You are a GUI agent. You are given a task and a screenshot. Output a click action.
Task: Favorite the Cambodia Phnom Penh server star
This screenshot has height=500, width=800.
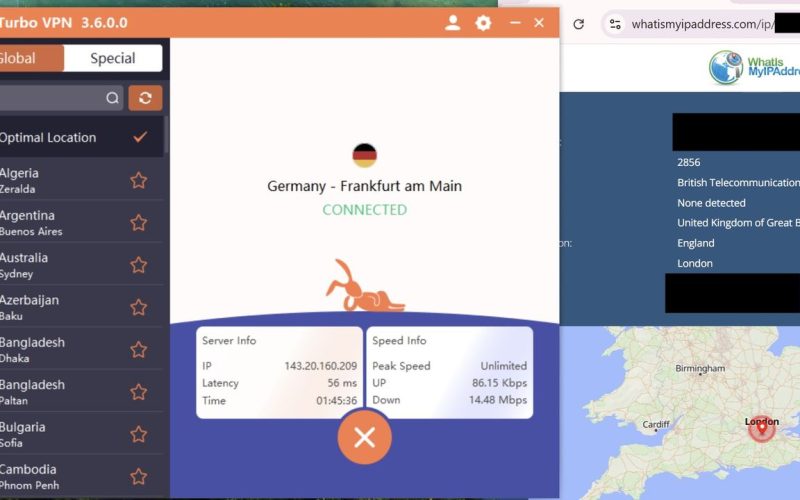pyautogui.click(x=139, y=477)
